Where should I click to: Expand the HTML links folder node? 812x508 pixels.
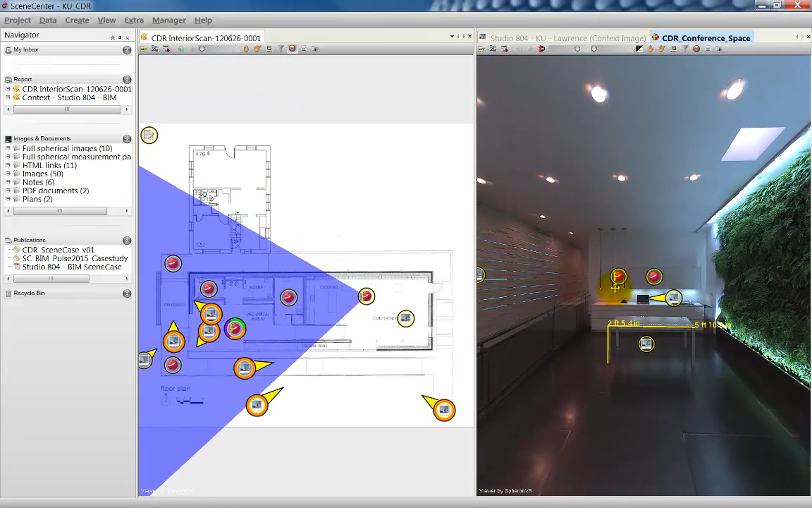8,165
